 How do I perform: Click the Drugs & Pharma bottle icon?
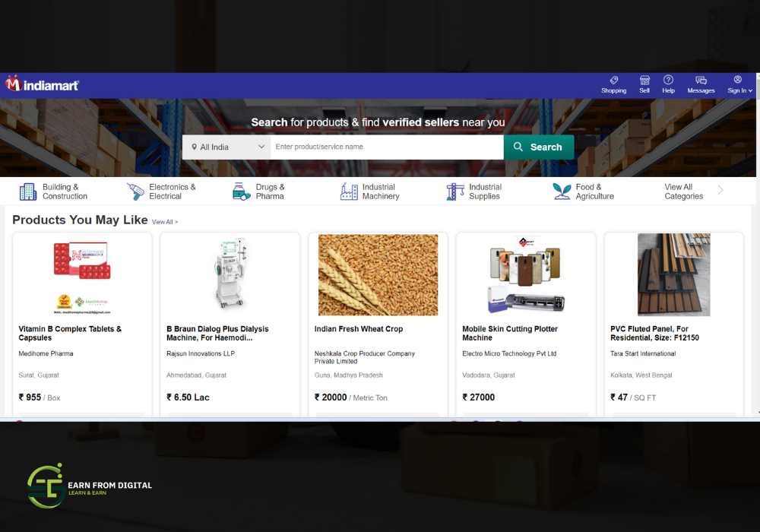click(x=242, y=192)
